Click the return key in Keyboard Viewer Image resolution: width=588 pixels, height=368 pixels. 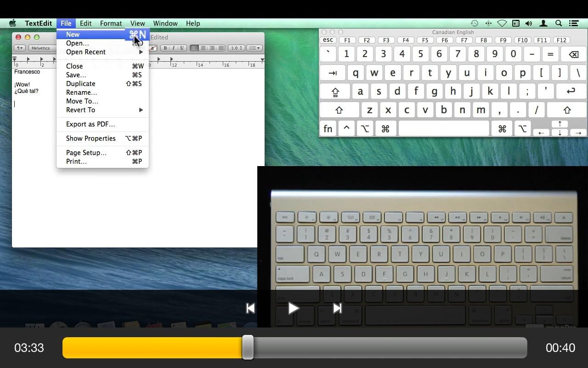click(571, 91)
